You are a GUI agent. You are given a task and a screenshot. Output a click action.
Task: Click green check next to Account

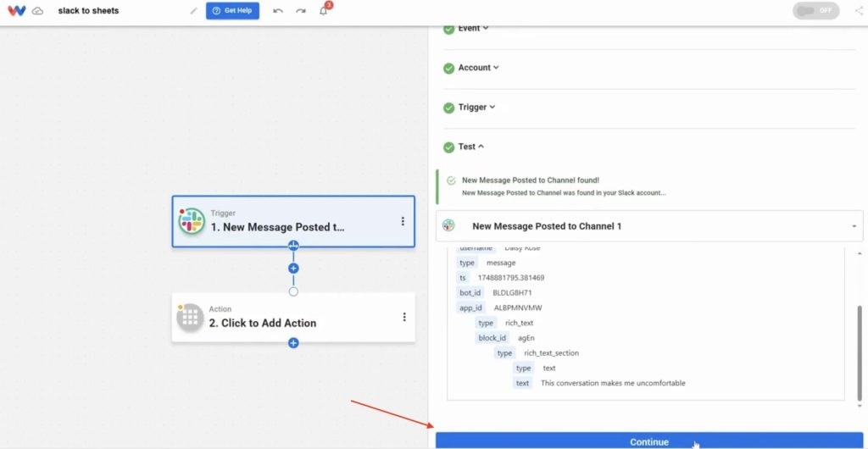point(449,68)
